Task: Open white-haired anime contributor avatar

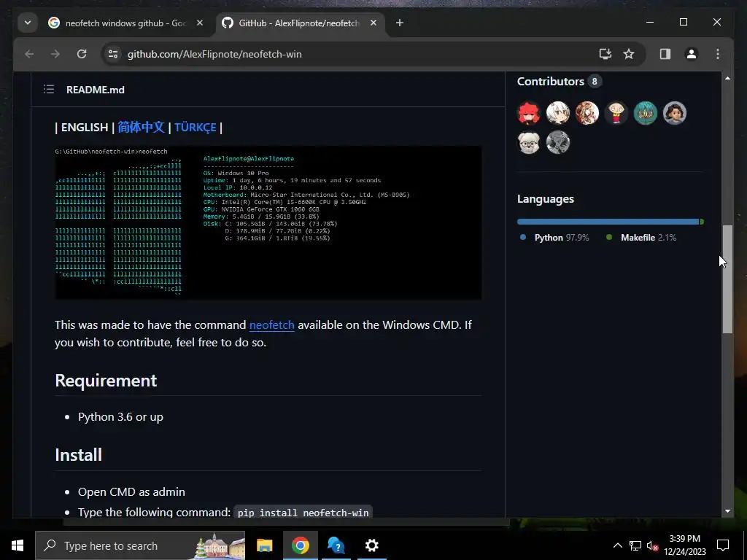Action: 558,113
